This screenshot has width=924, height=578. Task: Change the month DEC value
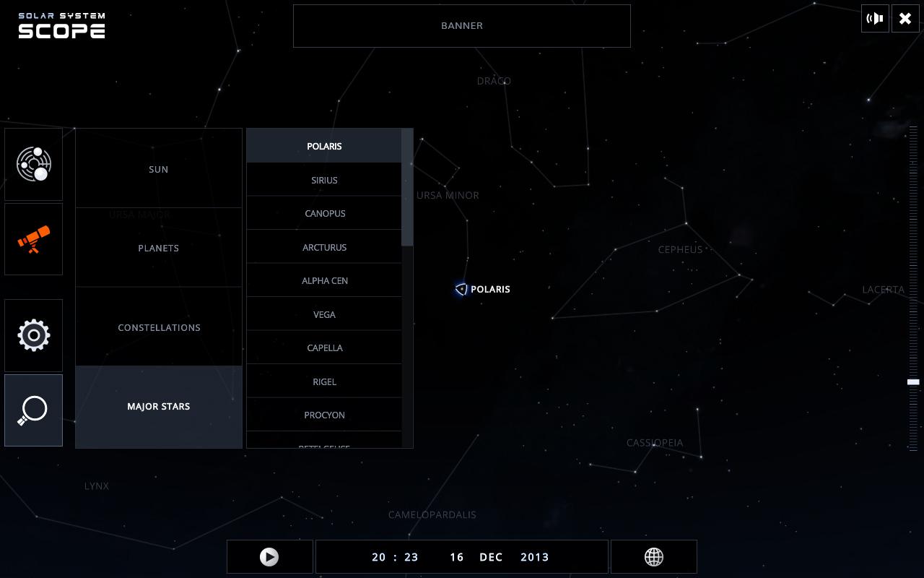[491, 557]
